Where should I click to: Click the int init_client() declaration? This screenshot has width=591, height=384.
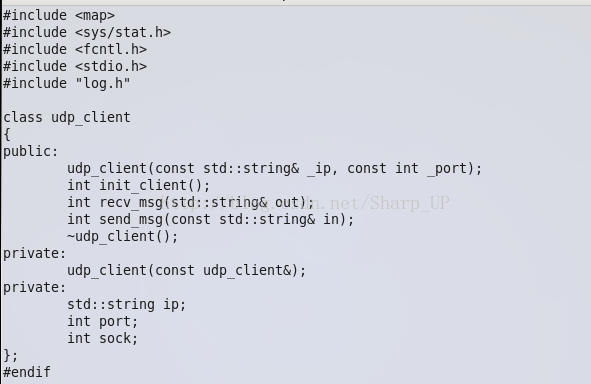(x=138, y=185)
